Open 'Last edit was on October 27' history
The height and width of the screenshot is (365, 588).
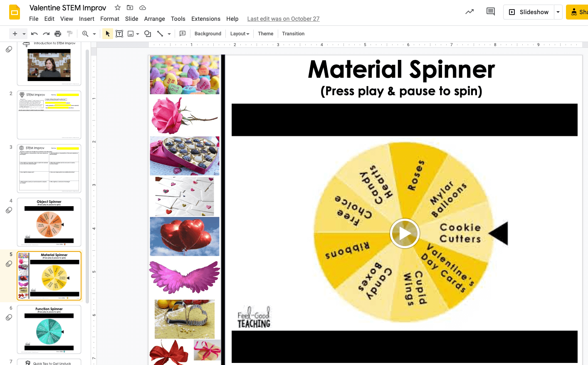coord(283,19)
